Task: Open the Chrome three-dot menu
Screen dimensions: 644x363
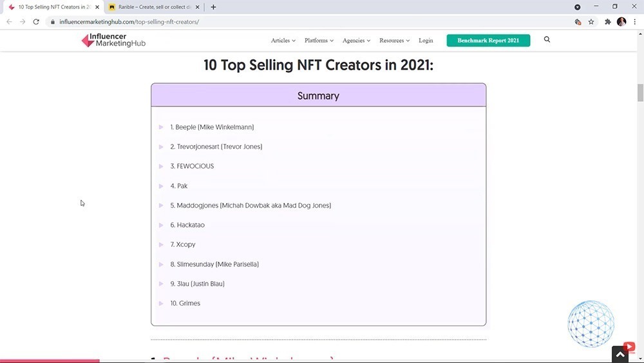Action: click(634, 22)
